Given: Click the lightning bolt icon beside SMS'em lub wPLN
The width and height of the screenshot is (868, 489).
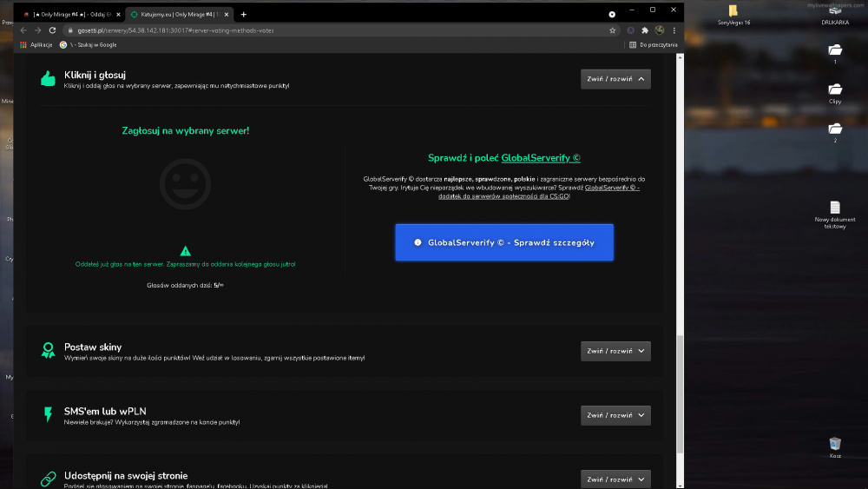Looking at the screenshot, I should coord(48,414).
